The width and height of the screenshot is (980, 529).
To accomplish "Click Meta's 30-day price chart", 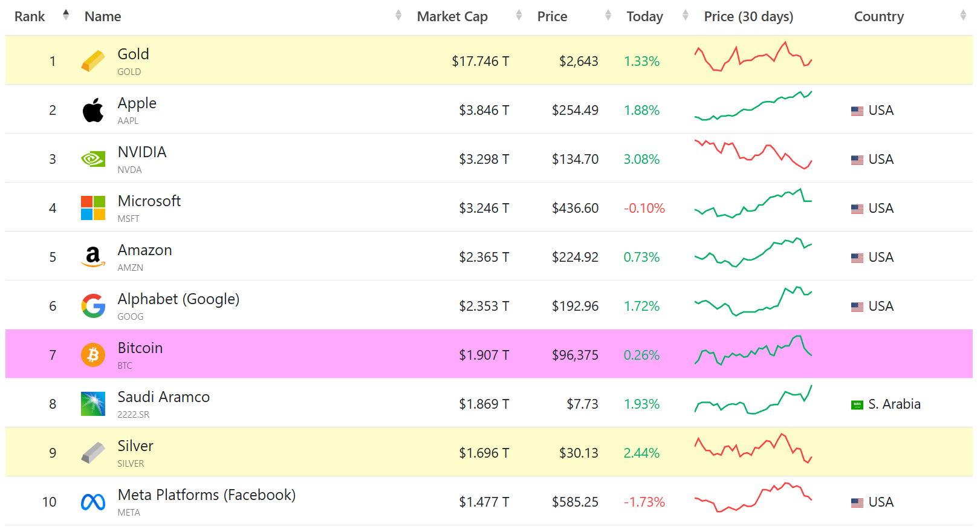I will pyautogui.click(x=753, y=497).
